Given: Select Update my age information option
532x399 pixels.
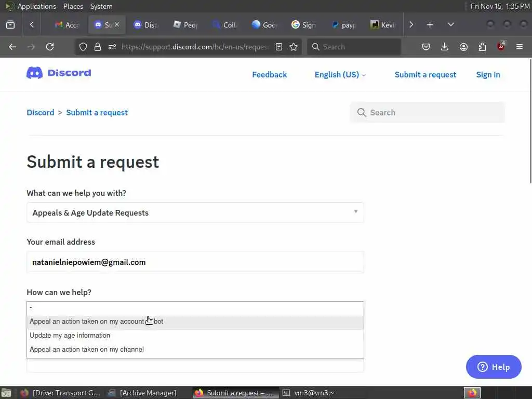Looking at the screenshot, I should pyautogui.click(x=195, y=336).
